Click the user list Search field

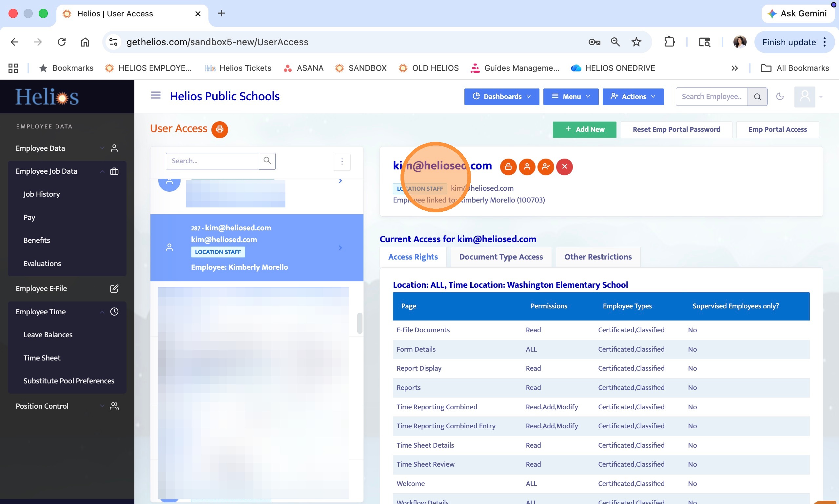pyautogui.click(x=212, y=161)
